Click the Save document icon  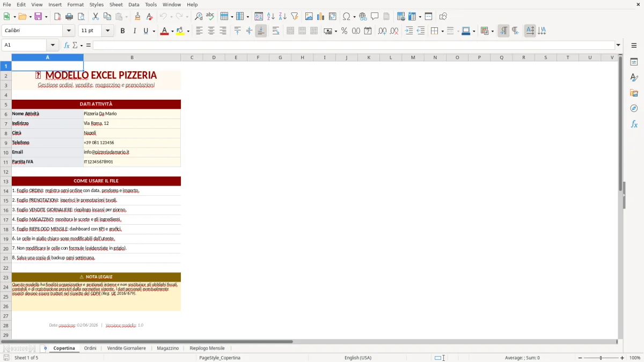[38, 17]
